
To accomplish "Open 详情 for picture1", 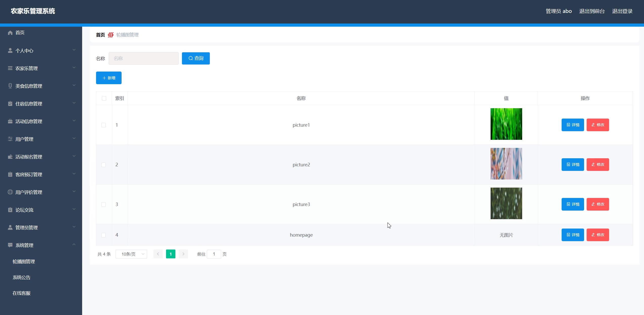I will click(x=573, y=125).
